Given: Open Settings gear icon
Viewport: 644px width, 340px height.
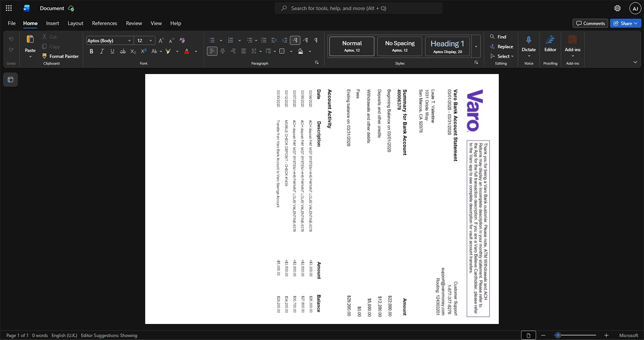Looking at the screenshot, I should (x=618, y=8).
